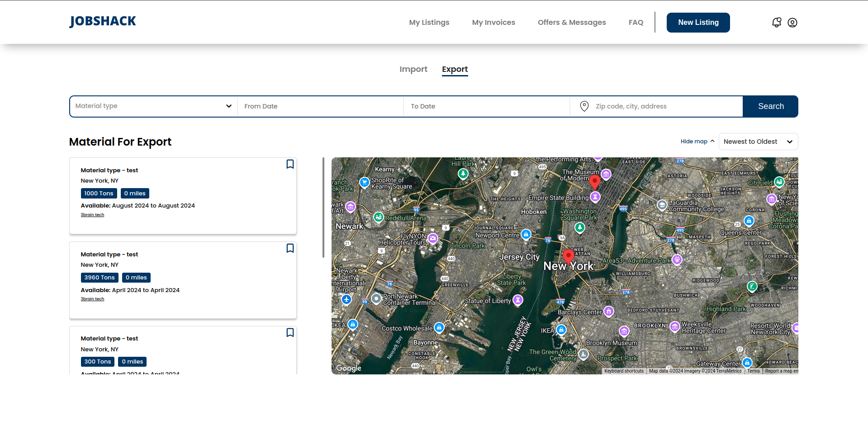Open map Keyboard shortcuts
Viewport: 868px width, 435px height.
click(624, 371)
